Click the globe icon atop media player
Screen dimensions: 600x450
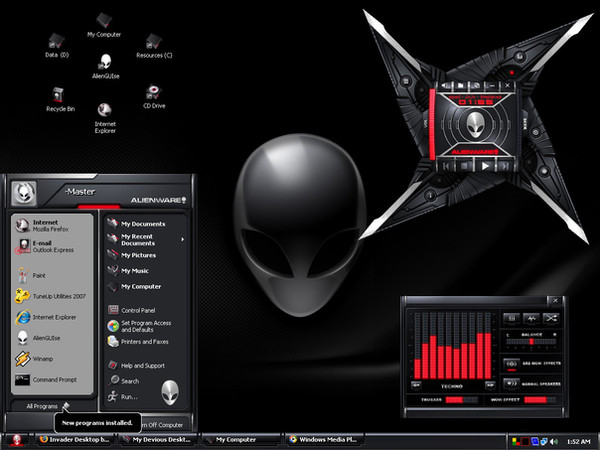[x=476, y=85]
